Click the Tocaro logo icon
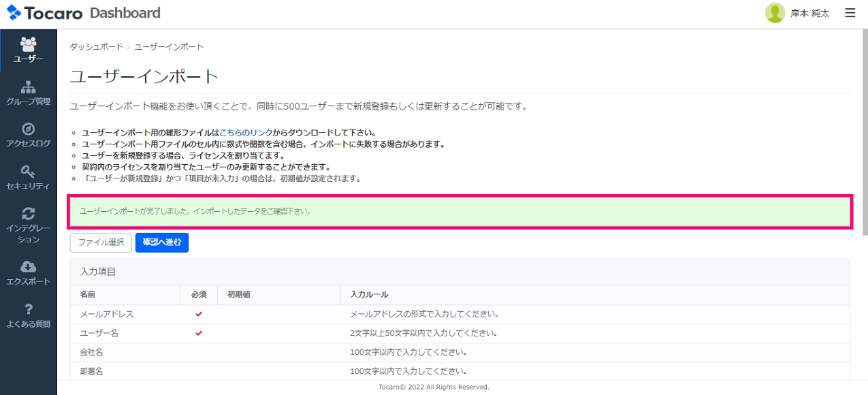Image resolution: width=868 pixels, height=395 pixels. coord(14,13)
